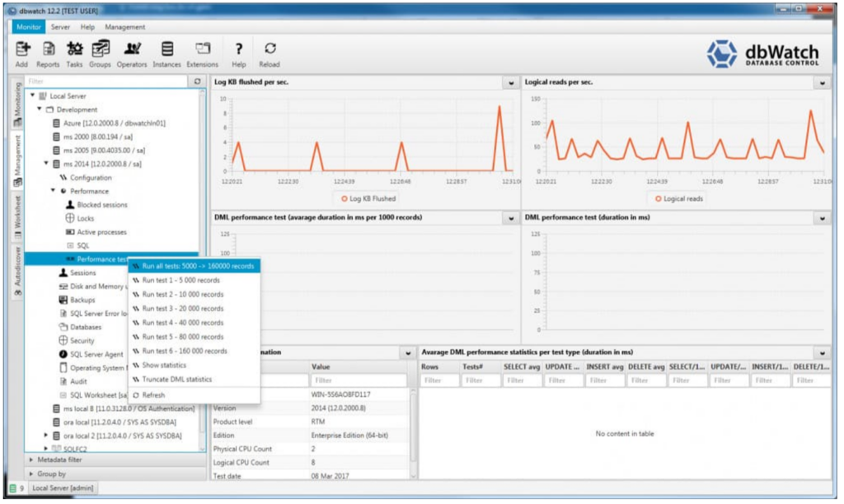The height and width of the screenshot is (504, 844).
Task: Select the Databases icon in tree
Action: point(63,327)
